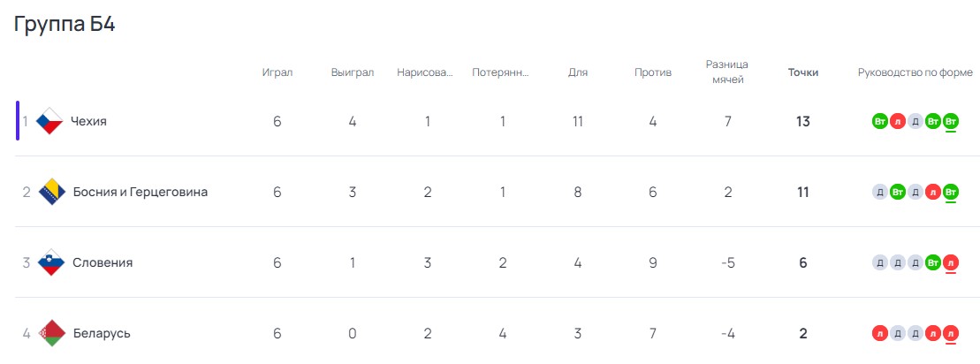Image resolution: width=980 pixels, height=364 pixels.
Task: Click the Выиграл column header
Action: tap(353, 72)
